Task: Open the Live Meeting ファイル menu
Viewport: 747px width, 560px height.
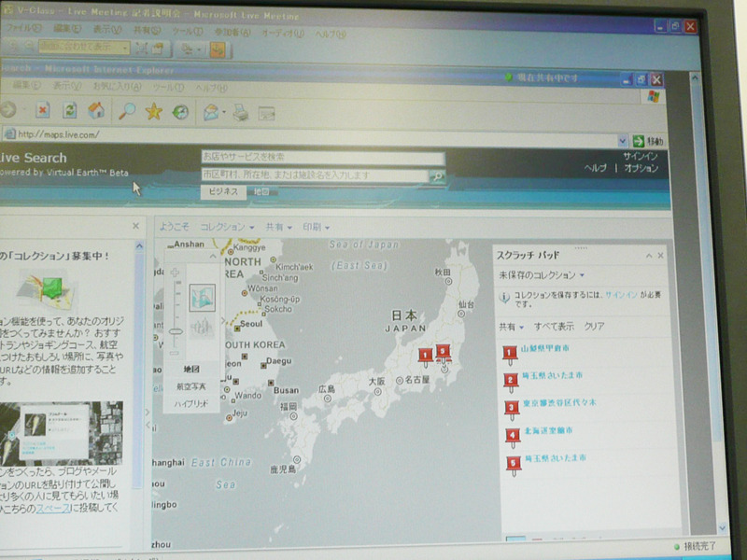Action: point(24,28)
